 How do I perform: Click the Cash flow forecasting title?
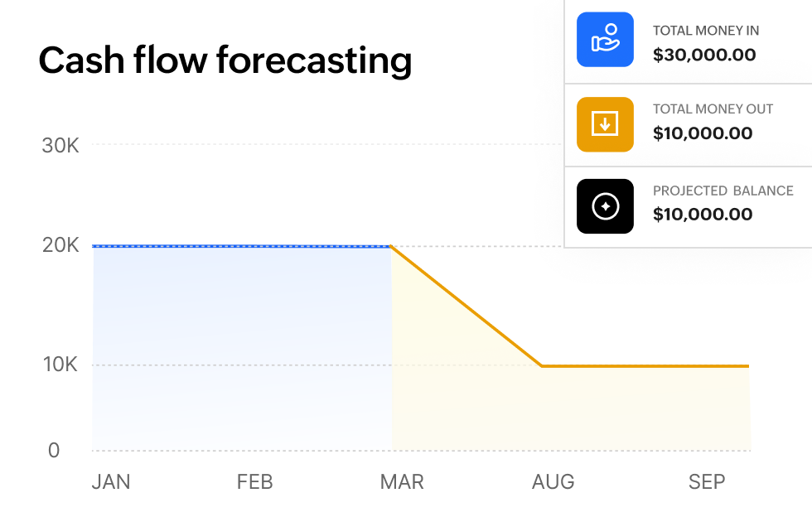point(225,60)
